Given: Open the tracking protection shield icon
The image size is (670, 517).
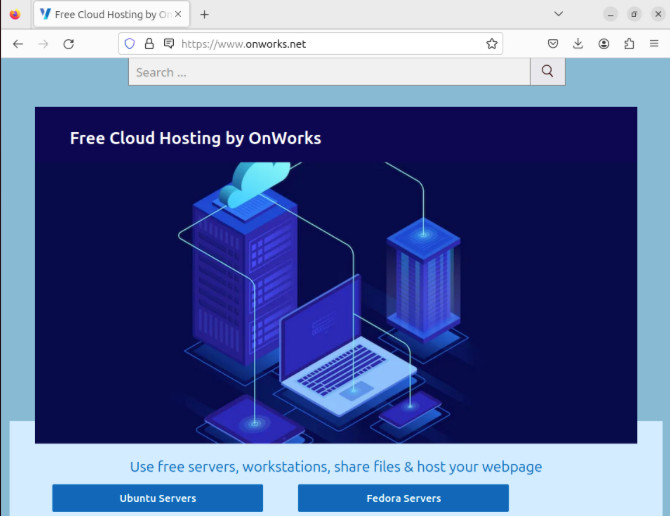Looking at the screenshot, I should tap(129, 44).
